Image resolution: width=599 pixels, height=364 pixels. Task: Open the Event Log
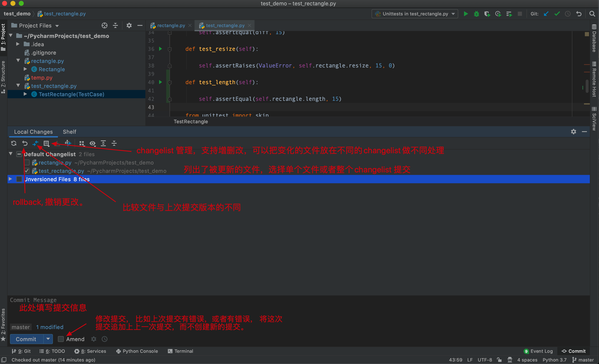coord(538,351)
